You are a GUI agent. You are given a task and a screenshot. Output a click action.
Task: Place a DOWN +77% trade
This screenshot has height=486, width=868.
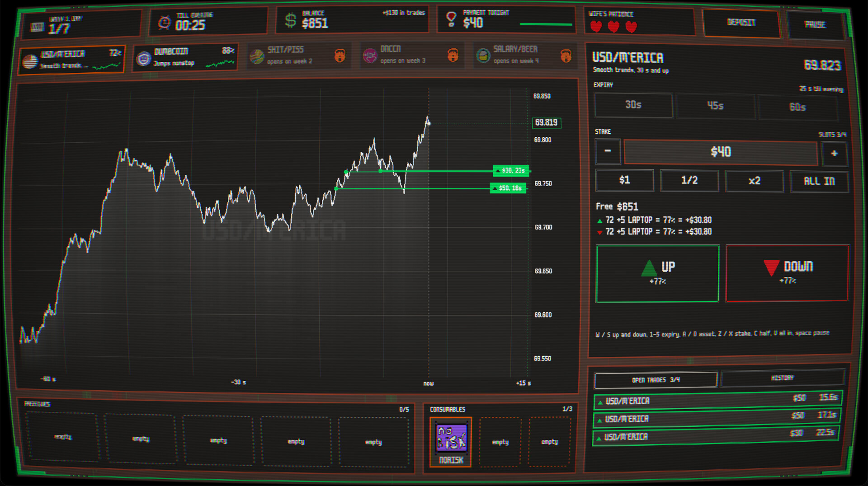click(787, 273)
